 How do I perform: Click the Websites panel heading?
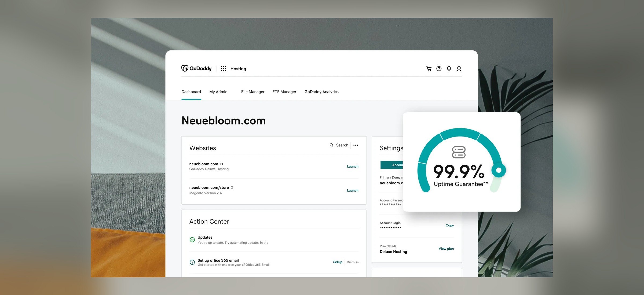(203, 148)
